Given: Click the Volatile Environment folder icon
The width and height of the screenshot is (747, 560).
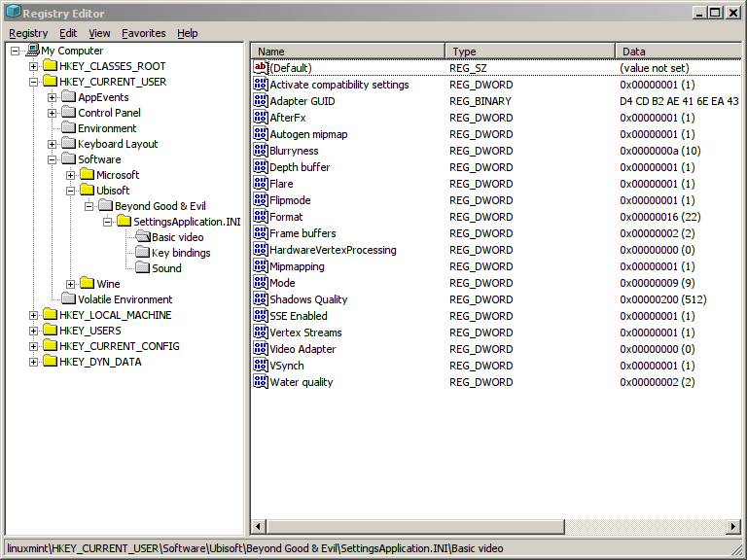Looking at the screenshot, I should (x=69, y=299).
